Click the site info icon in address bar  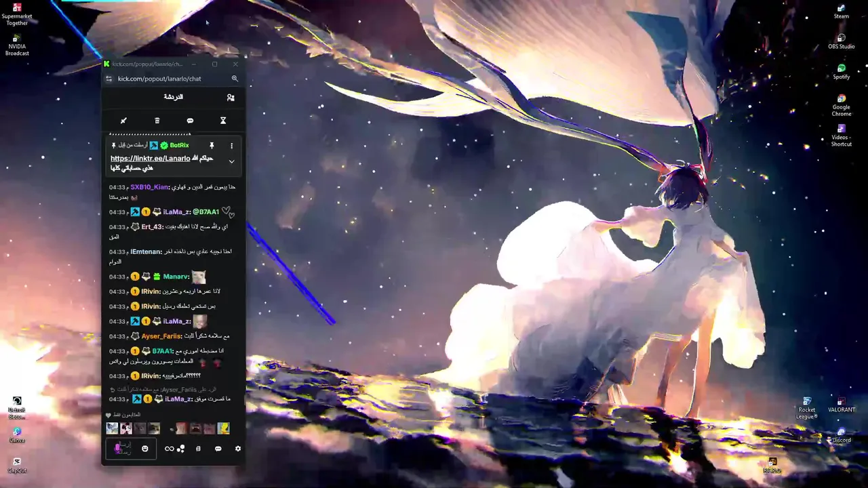108,79
